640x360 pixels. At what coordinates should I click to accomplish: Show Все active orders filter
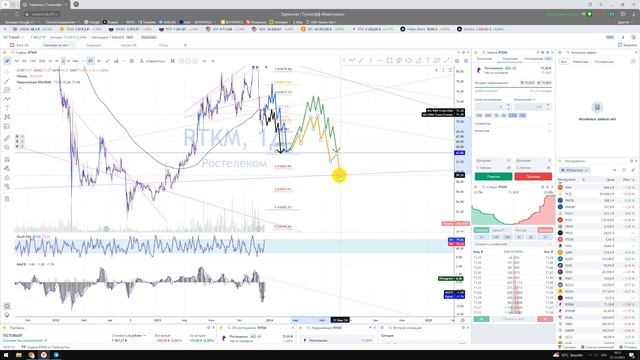coord(564,62)
